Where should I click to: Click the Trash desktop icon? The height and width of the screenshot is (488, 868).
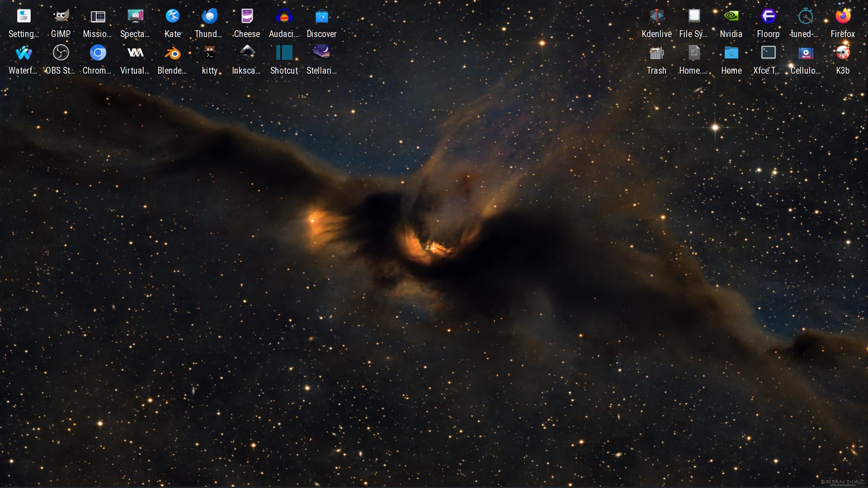tap(656, 53)
